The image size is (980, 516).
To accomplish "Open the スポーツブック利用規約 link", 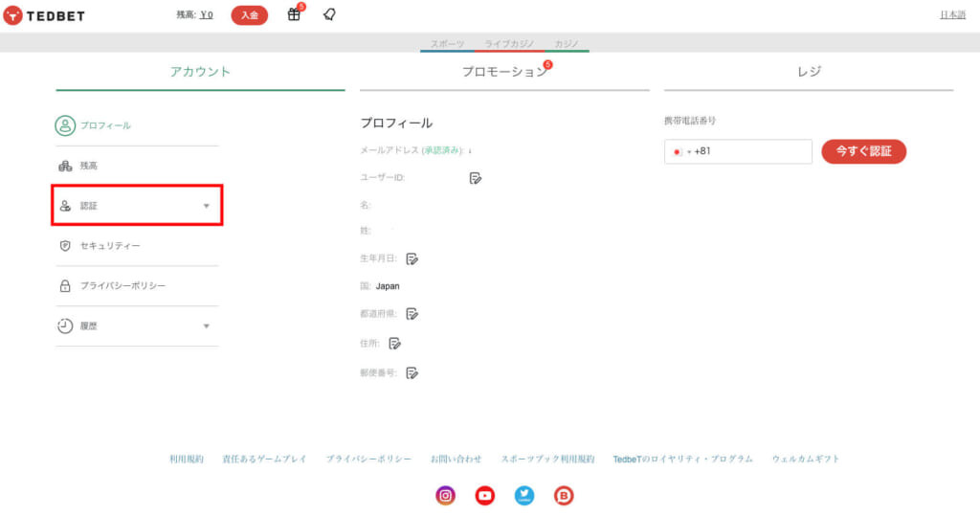I will point(547,460).
